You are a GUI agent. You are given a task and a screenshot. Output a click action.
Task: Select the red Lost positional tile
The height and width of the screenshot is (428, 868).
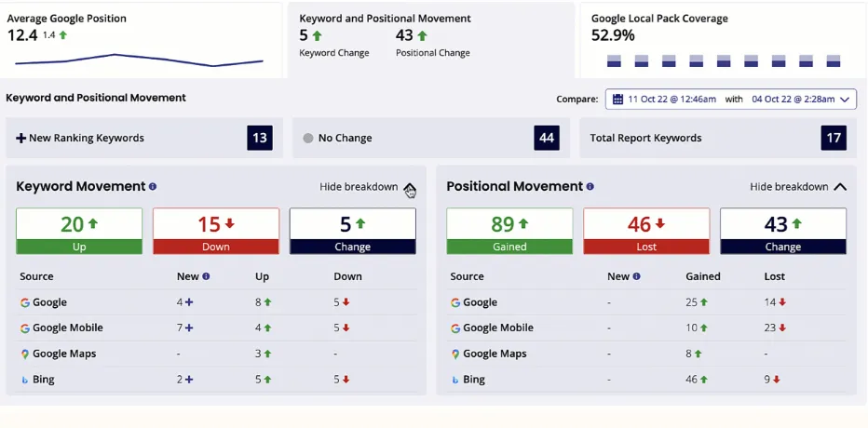pos(646,231)
